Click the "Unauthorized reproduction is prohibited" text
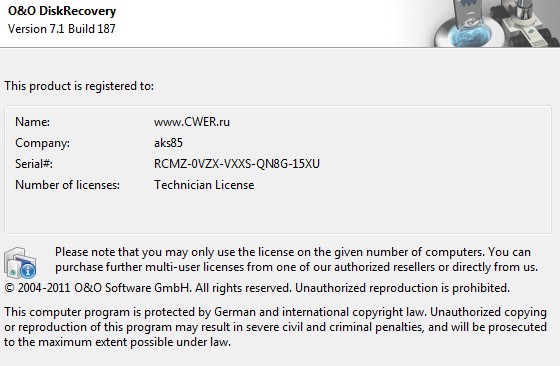Image resolution: width=560 pixels, height=366 pixels. 402,288
